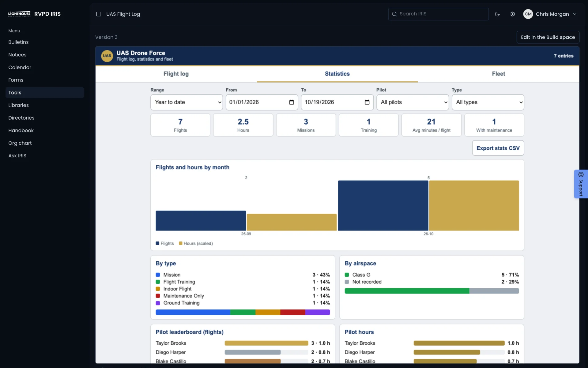
Task: Open settings gear icon
Action: (513, 14)
